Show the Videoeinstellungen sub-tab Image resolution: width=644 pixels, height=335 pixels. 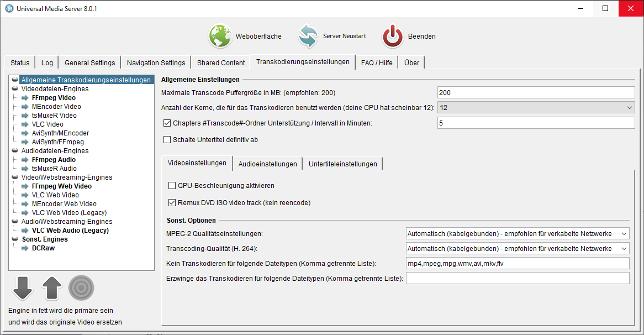click(197, 163)
